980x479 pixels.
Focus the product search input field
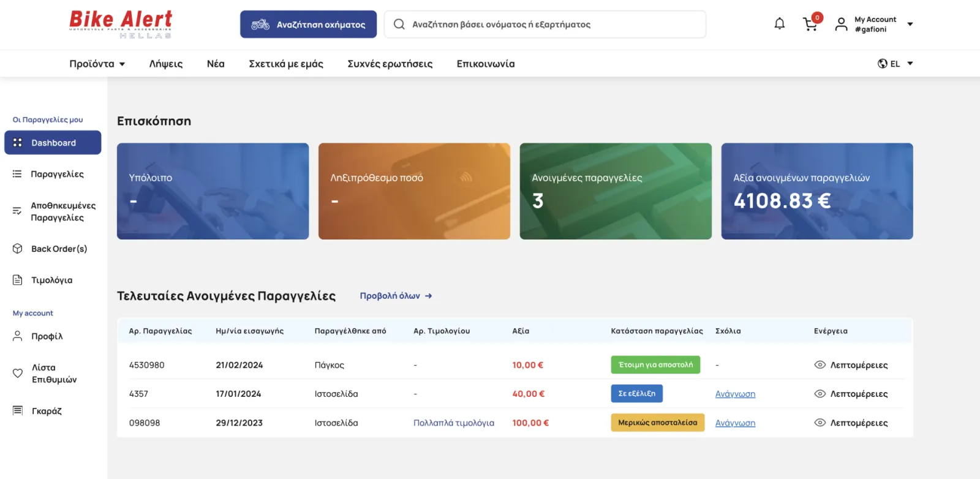(x=551, y=25)
